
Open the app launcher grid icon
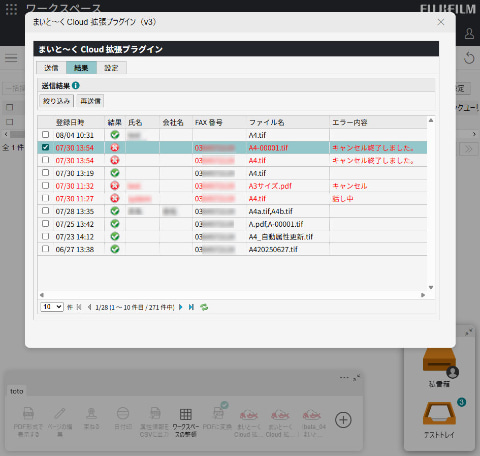[11, 9]
